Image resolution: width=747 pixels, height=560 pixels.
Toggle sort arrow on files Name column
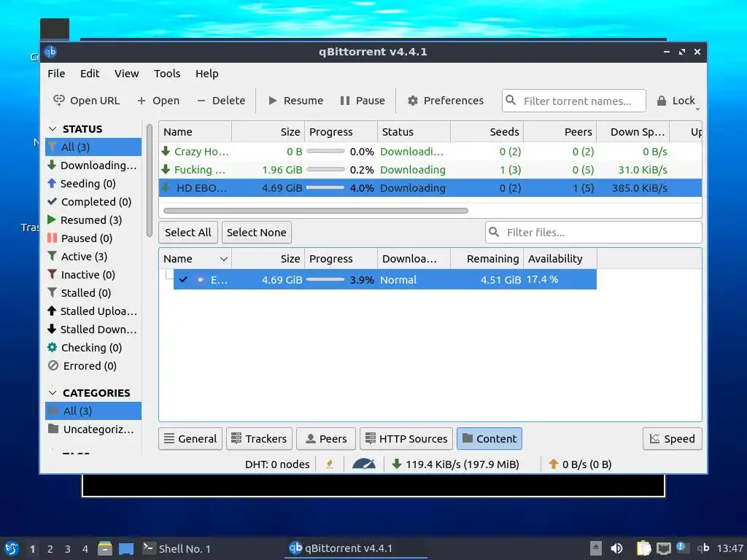click(223, 259)
